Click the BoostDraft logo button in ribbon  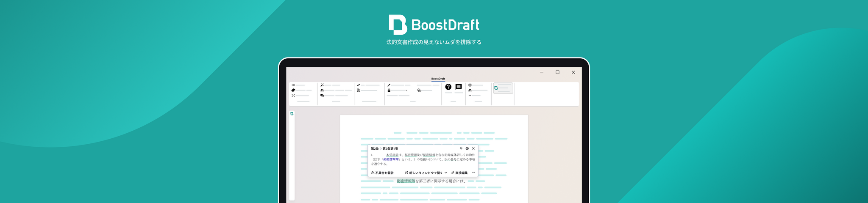[503, 88]
